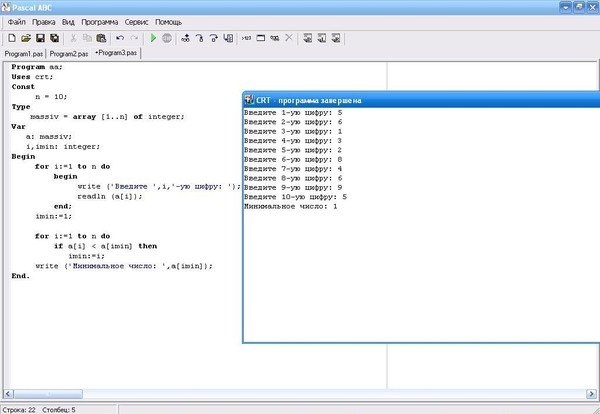Open a file with the folder icon
Screen dimensions: 600x414
tap(26, 38)
